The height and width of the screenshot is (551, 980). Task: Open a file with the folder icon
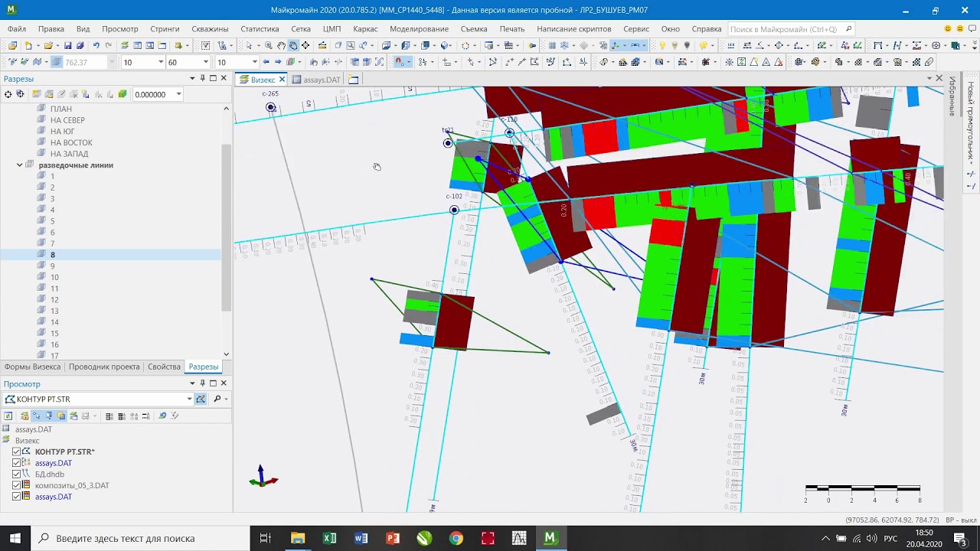click(48, 46)
